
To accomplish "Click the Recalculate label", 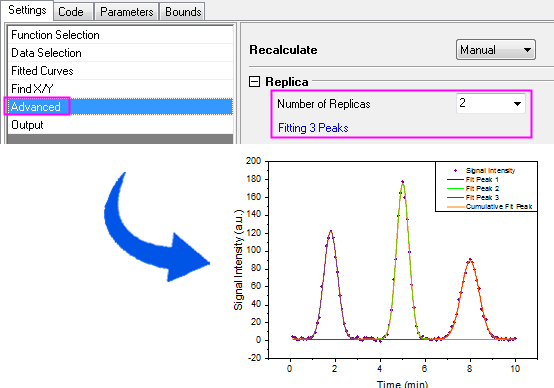I will point(283,50).
